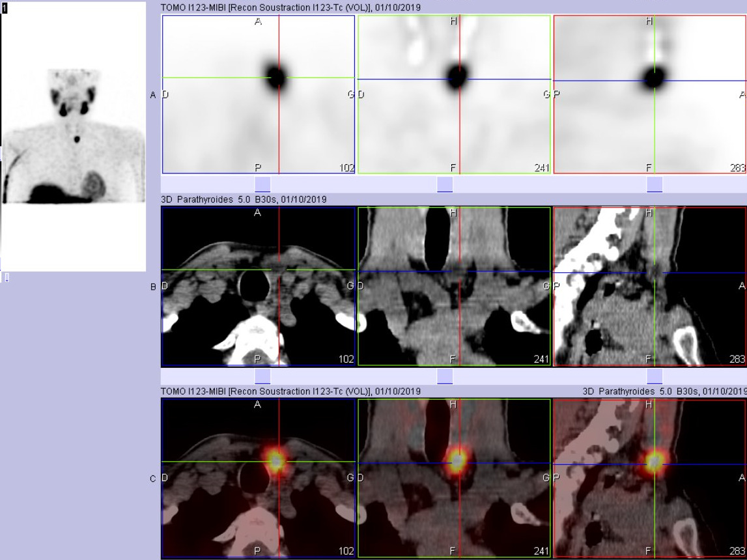747x560 pixels.
Task: Click the slice slider under axial CT view
Action: pos(262,376)
